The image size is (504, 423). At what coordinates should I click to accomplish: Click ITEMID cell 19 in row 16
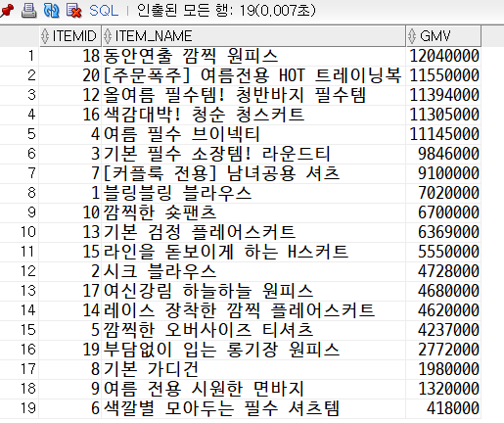pyautogui.click(x=69, y=350)
